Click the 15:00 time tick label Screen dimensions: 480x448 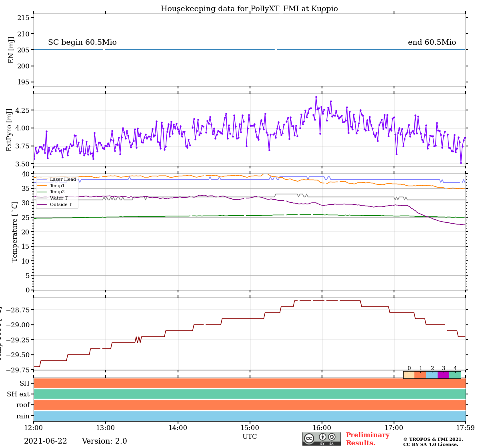pyautogui.click(x=250, y=428)
